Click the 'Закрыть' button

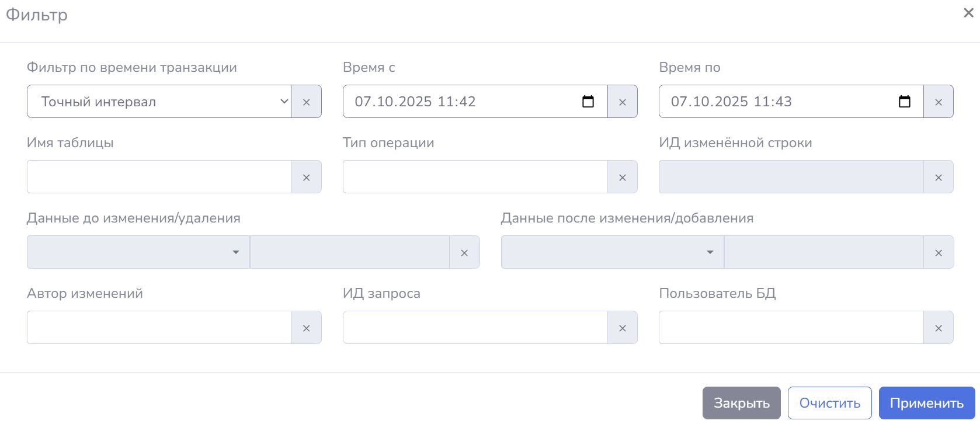(741, 403)
